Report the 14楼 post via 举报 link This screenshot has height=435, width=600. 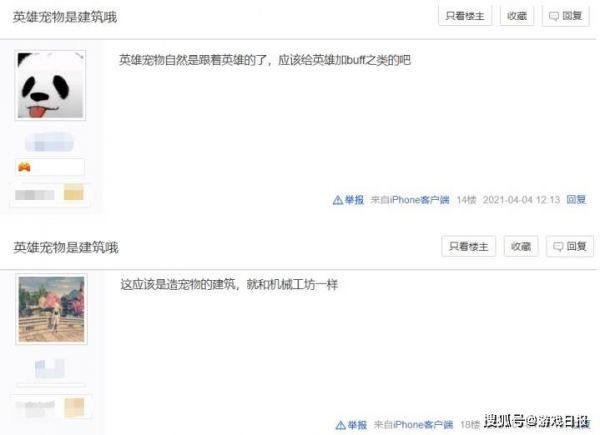354,200
